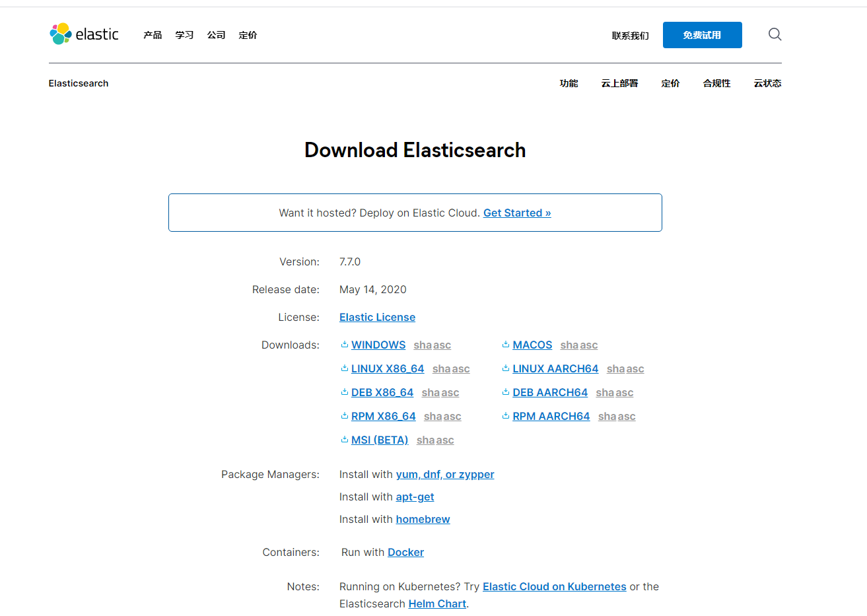Click sha link next to MSI (BETA)
This screenshot has height=616, width=867.
point(425,440)
